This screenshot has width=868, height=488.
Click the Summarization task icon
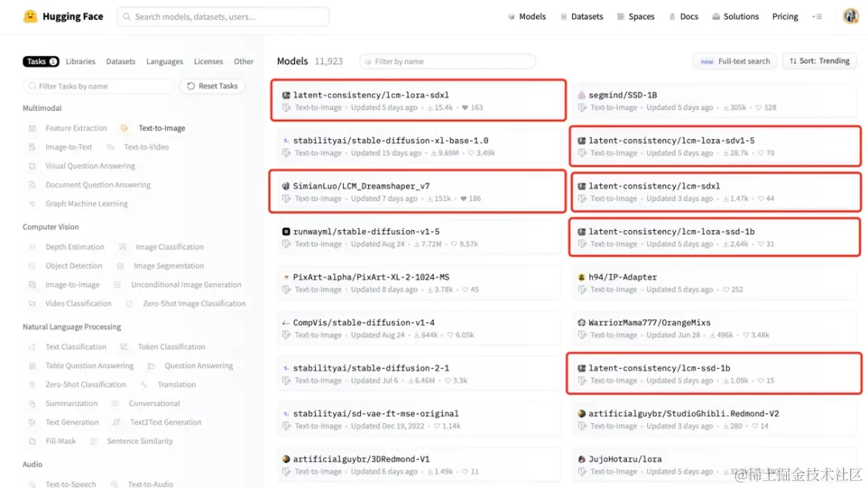[x=32, y=404]
